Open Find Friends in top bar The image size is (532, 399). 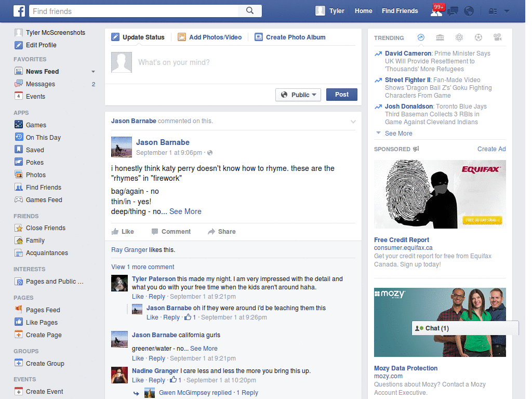point(400,11)
